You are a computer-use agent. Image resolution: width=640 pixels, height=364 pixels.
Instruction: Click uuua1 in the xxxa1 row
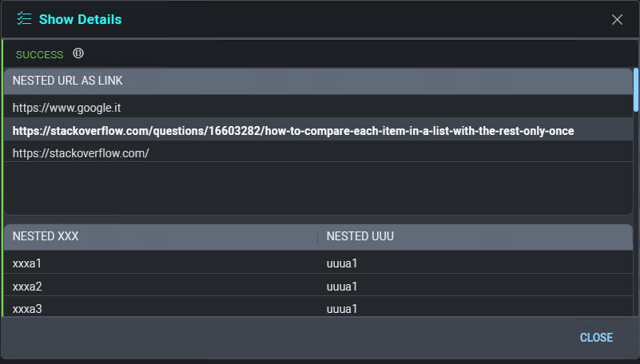pos(342,263)
